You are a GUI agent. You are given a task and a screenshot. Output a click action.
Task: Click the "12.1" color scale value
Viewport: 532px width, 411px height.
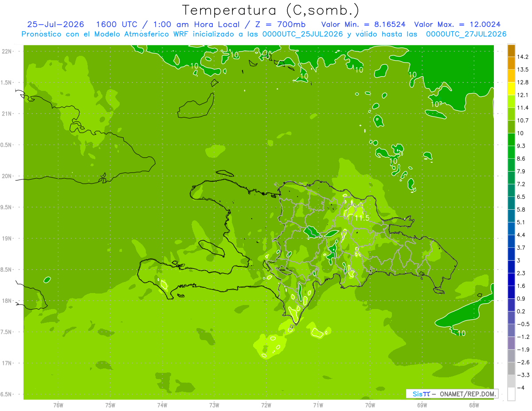(523, 95)
